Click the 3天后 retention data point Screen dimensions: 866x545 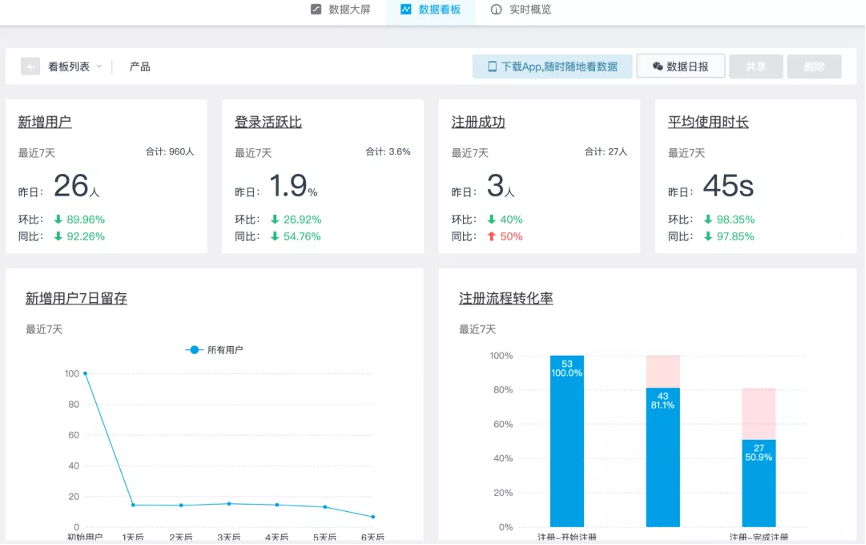(x=229, y=504)
